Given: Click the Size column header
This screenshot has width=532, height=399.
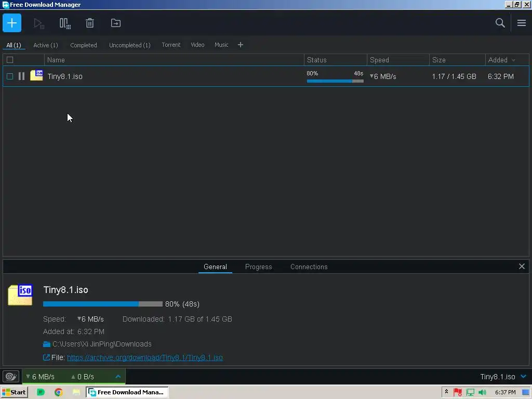Looking at the screenshot, I should tap(457, 60).
